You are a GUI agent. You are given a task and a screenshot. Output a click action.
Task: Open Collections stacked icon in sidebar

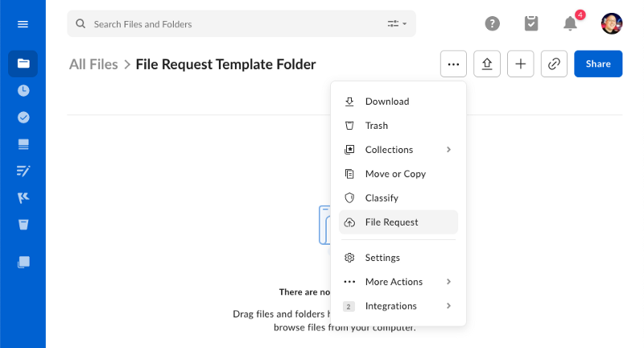click(23, 262)
